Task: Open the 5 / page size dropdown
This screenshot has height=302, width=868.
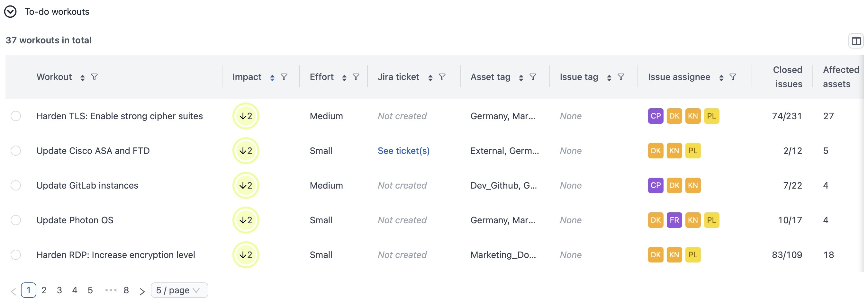Action: [x=179, y=290]
